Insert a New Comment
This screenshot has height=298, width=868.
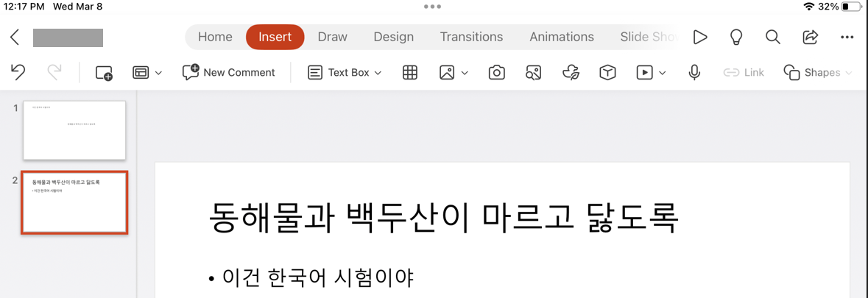click(229, 72)
